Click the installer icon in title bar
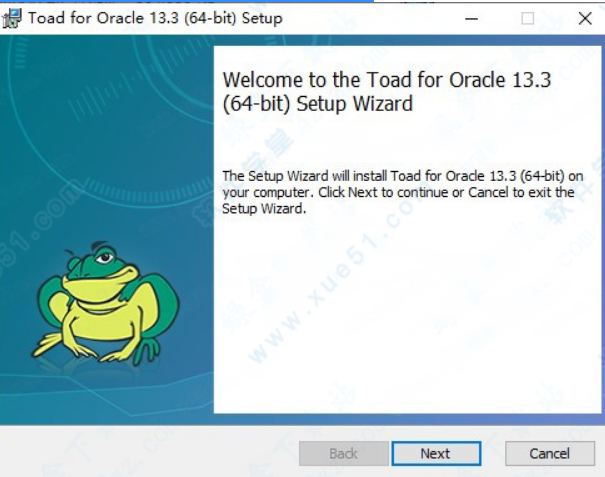Screen dimensions: 605x477 click(12, 18)
